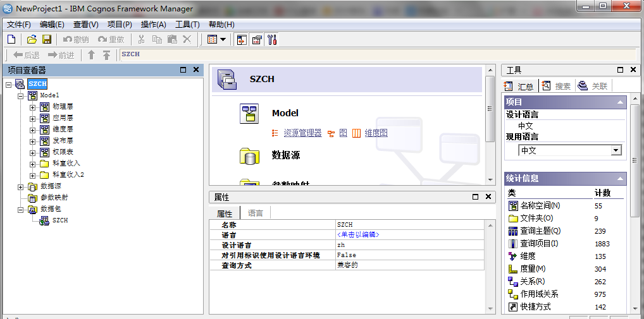
Task: Click the 数据源 icon in main pane
Action: (x=249, y=156)
